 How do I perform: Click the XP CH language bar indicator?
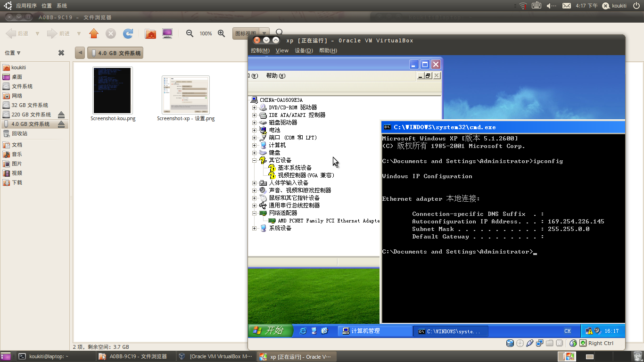point(568,331)
